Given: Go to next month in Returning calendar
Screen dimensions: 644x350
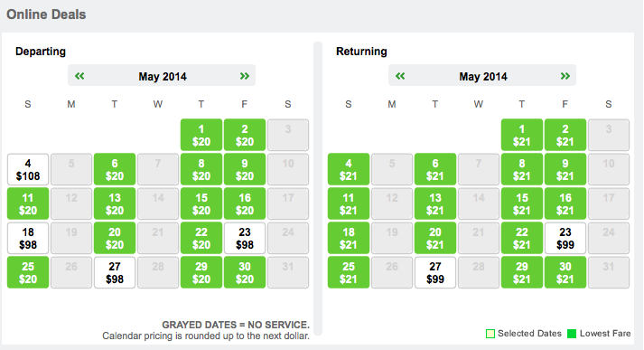Looking at the screenshot, I should coord(565,76).
